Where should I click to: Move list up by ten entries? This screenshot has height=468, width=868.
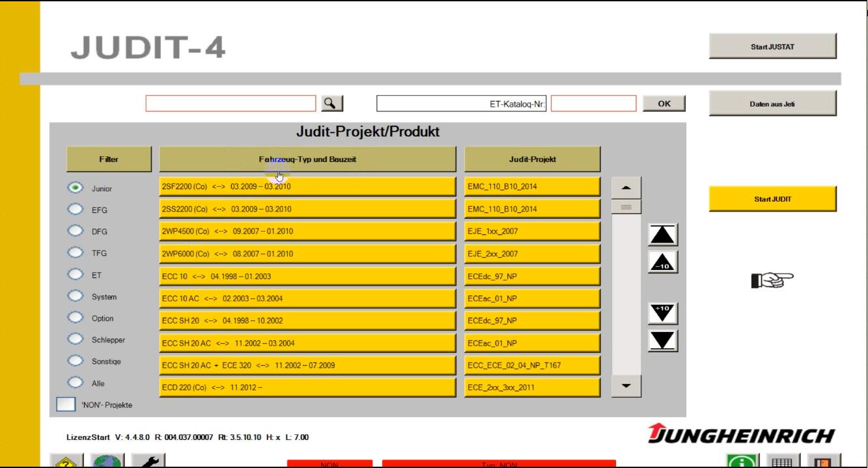pyautogui.click(x=662, y=262)
